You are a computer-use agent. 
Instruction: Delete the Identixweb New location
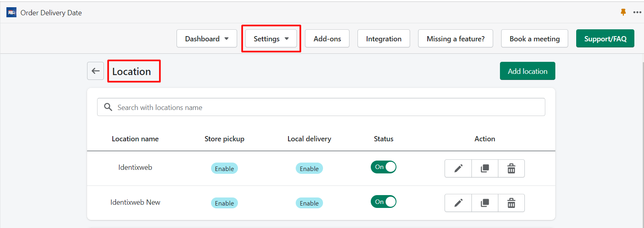[x=511, y=203]
